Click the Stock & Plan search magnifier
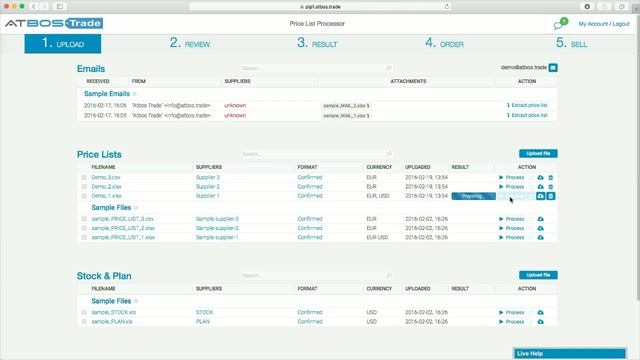 [389, 276]
